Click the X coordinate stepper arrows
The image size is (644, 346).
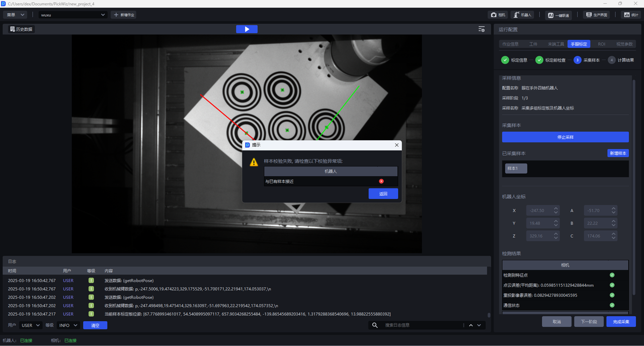click(556, 211)
